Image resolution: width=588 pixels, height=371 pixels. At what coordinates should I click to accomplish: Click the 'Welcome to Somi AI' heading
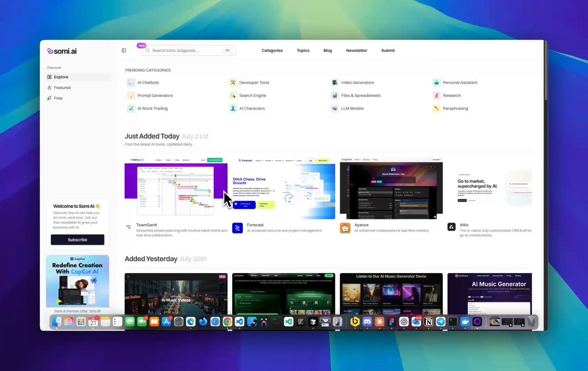[x=76, y=206]
